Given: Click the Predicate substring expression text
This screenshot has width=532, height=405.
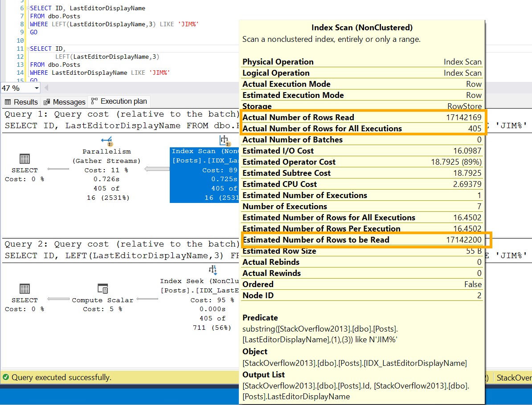Looking at the screenshot, I should click(x=320, y=334).
